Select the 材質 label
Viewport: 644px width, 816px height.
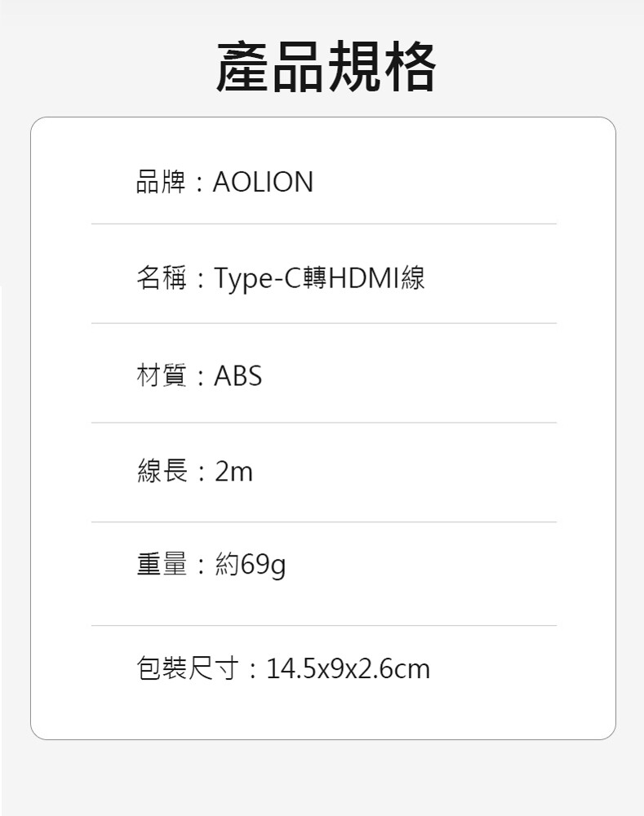tap(162, 376)
